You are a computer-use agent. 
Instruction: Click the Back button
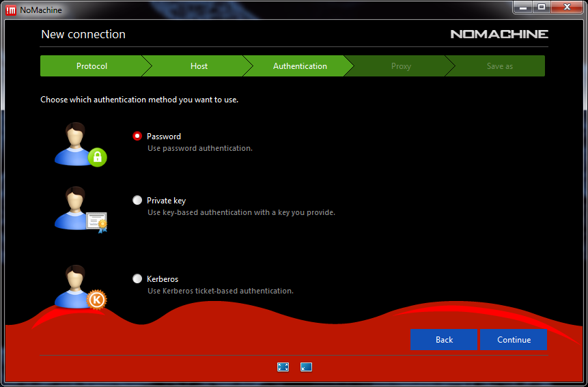pos(444,340)
